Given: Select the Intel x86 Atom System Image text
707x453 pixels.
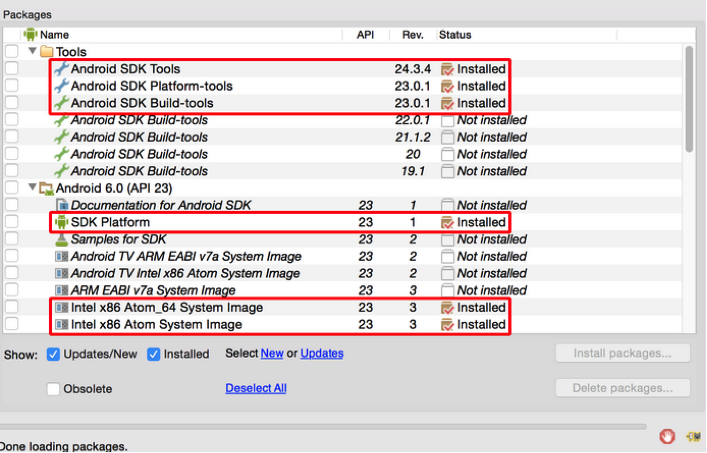Looking at the screenshot, I should [156, 325].
